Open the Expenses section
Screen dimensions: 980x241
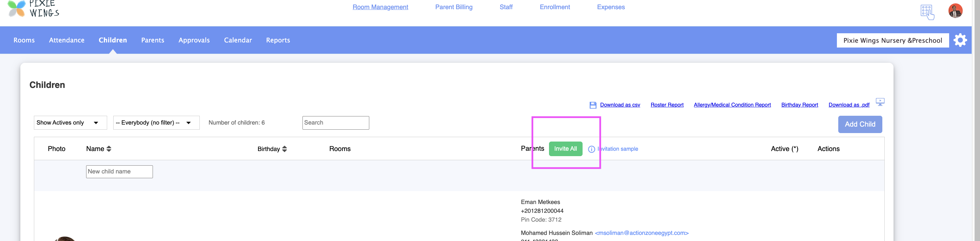611,7
